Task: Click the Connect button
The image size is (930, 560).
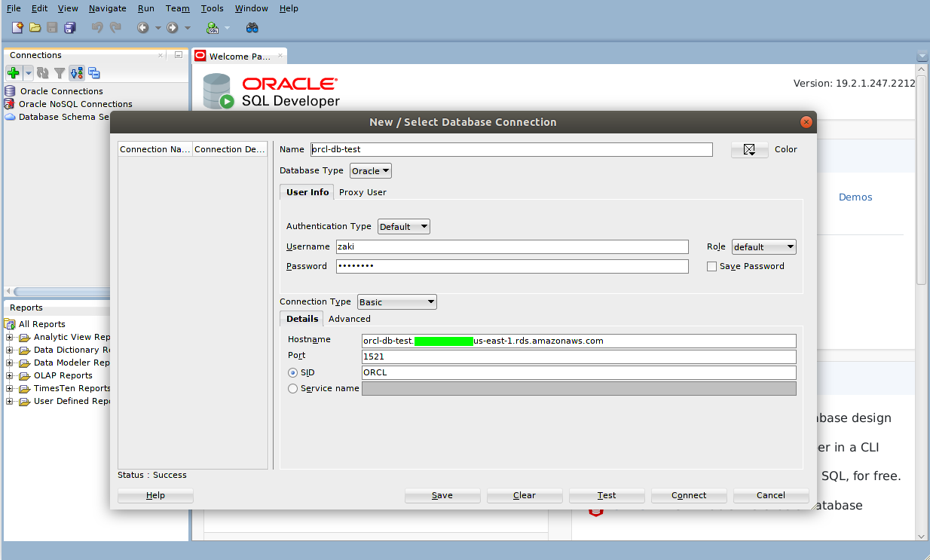Action: tap(689, 495)
